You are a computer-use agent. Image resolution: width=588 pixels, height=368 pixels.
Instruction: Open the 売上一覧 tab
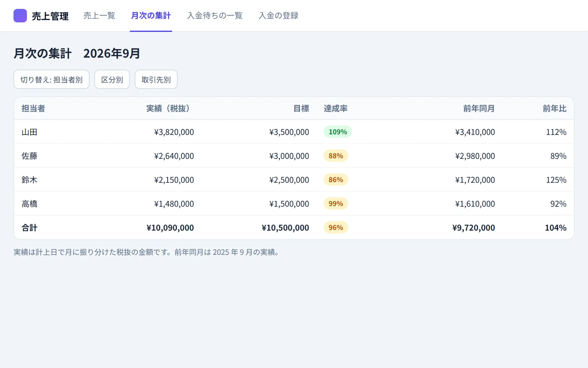click(99, 16)
